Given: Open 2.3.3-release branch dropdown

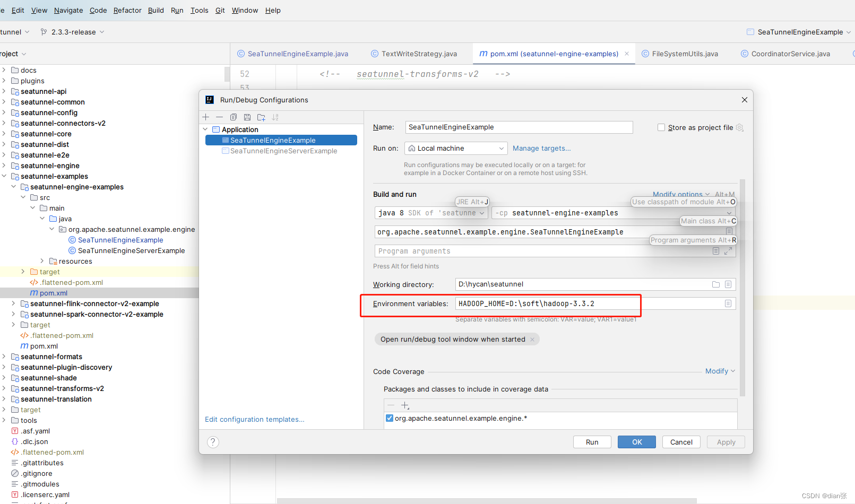Looking at the screenshot, I should tap(73, 32).
